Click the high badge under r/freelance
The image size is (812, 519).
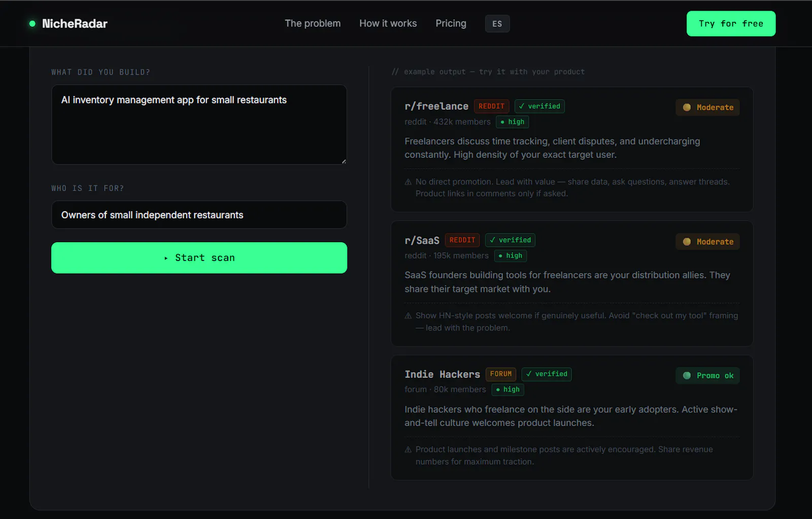click(513, 122)
